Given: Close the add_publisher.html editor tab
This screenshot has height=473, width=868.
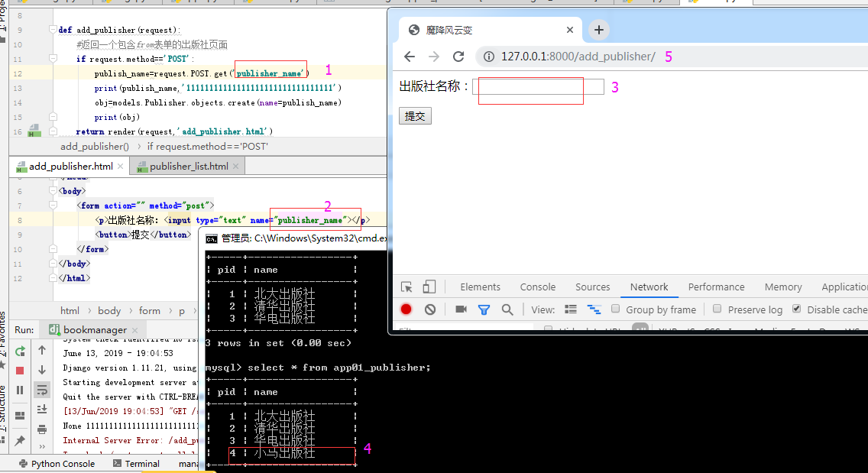Looking at the screenshot, I should tap(120, 166).
